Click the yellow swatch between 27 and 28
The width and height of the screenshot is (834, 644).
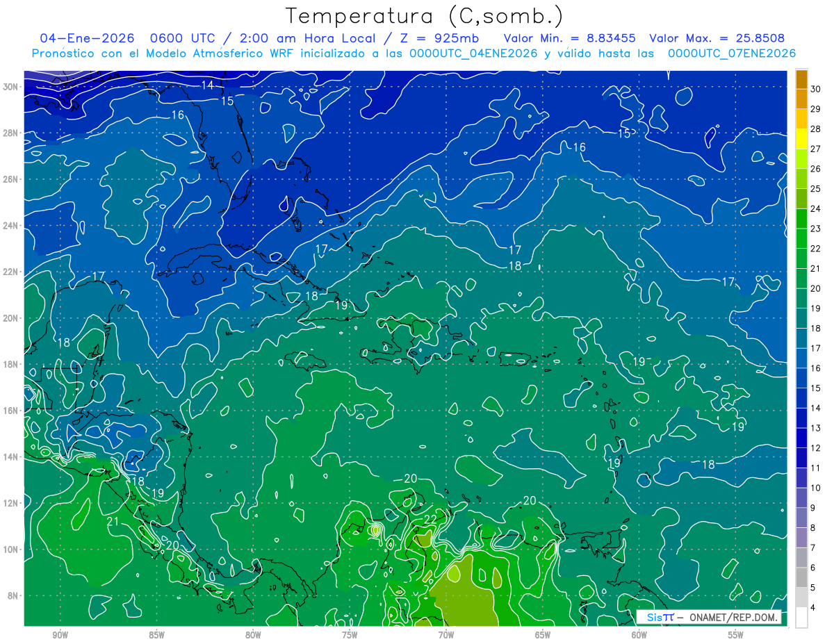point(801,138)
